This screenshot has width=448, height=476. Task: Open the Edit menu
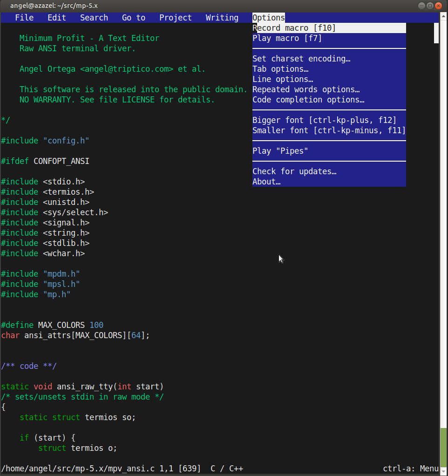point(57,18)
